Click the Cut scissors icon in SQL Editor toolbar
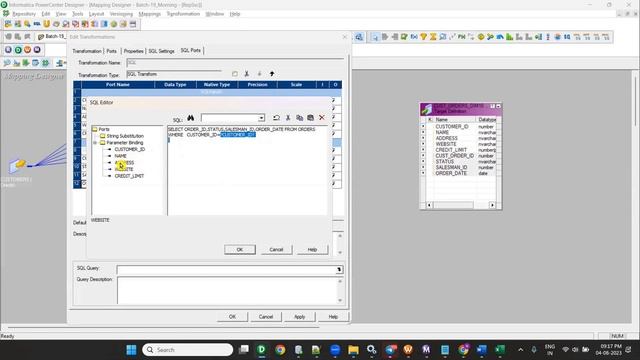This screenshot has width=640, height=360. point(288,118)
